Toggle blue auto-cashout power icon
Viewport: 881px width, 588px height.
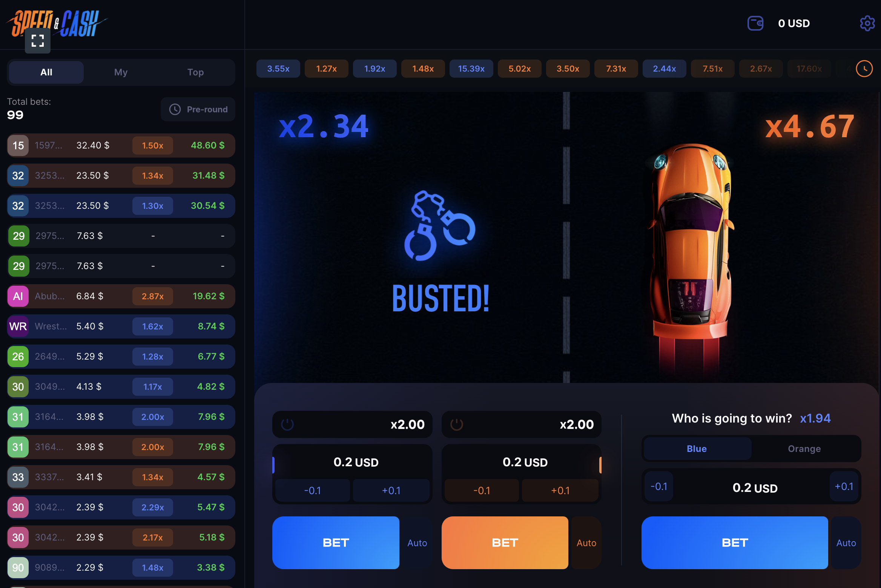pos(287,424)
